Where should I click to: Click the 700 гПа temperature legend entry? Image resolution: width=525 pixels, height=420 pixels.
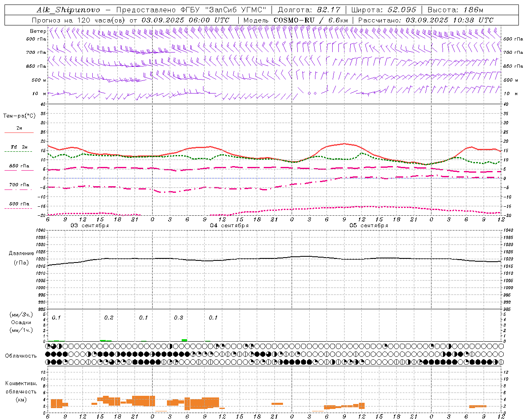tap(19, 185)
